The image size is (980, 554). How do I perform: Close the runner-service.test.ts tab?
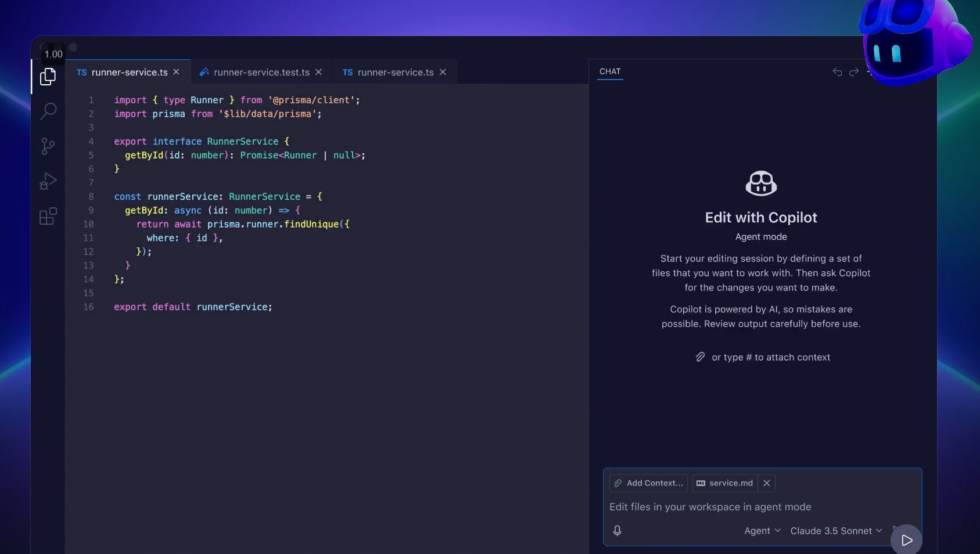click(318, 72)
